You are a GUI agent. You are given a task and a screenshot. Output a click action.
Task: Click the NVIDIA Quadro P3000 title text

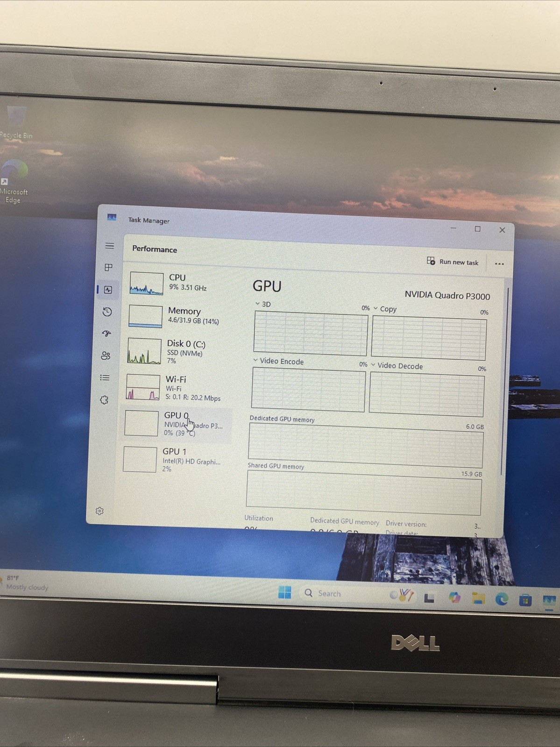[x=447, y=296]
